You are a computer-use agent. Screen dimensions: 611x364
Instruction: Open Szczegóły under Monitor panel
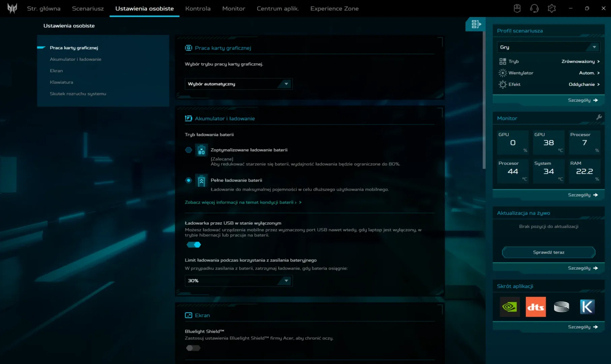click(x=583, y=195)
